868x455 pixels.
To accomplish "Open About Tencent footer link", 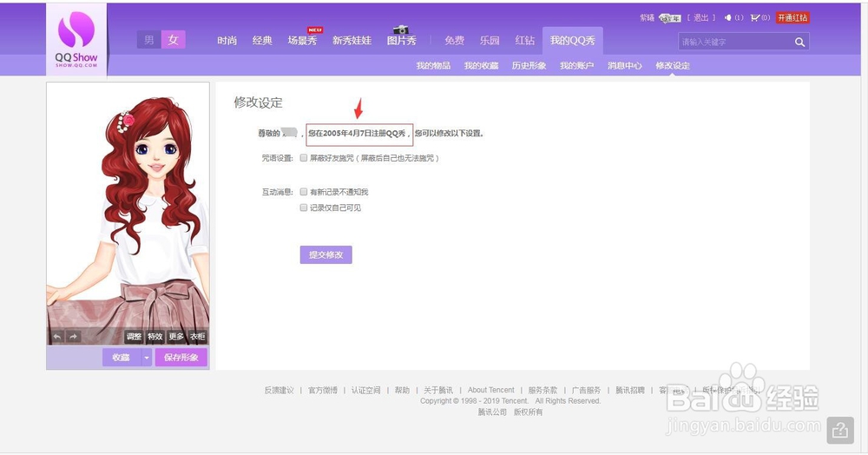I will (x=491, y=390).
